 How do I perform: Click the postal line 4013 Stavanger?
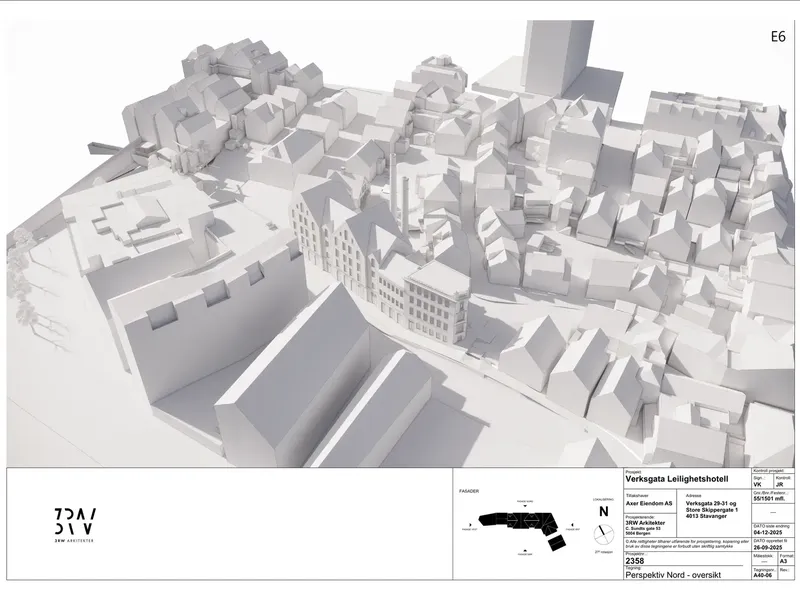point(706,516)
